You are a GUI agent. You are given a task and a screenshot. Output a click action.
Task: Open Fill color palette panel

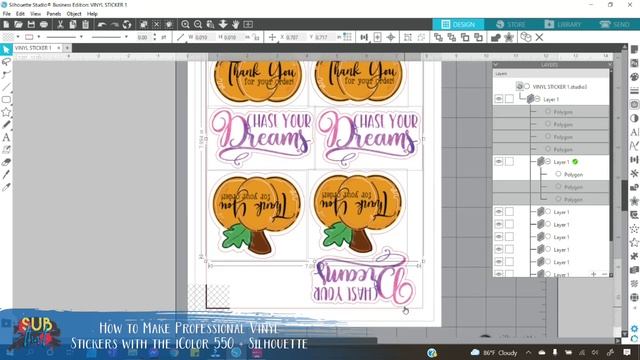[634, 77]
